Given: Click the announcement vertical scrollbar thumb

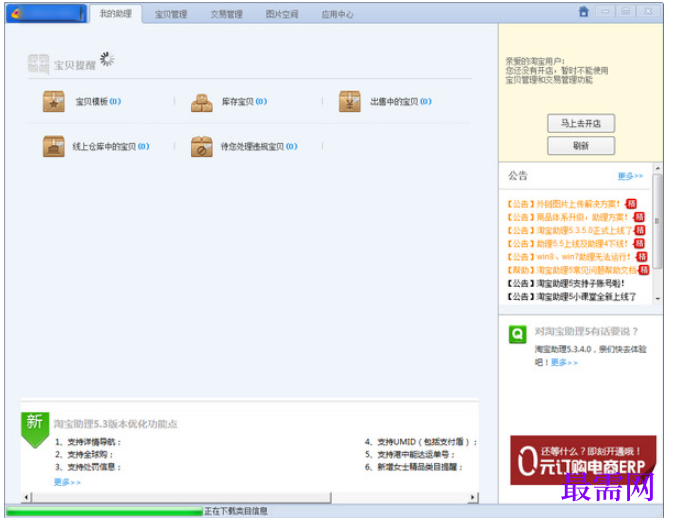Looking at the screenshot, I should point(657,221).
